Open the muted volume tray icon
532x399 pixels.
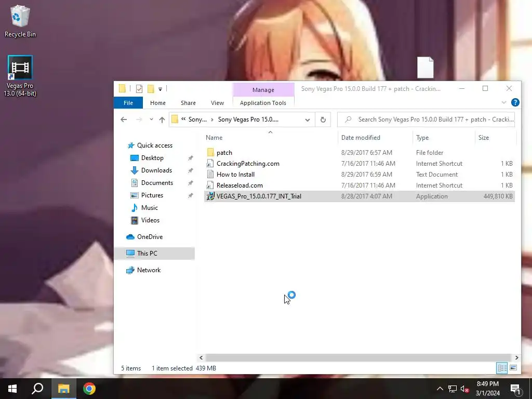464,389
